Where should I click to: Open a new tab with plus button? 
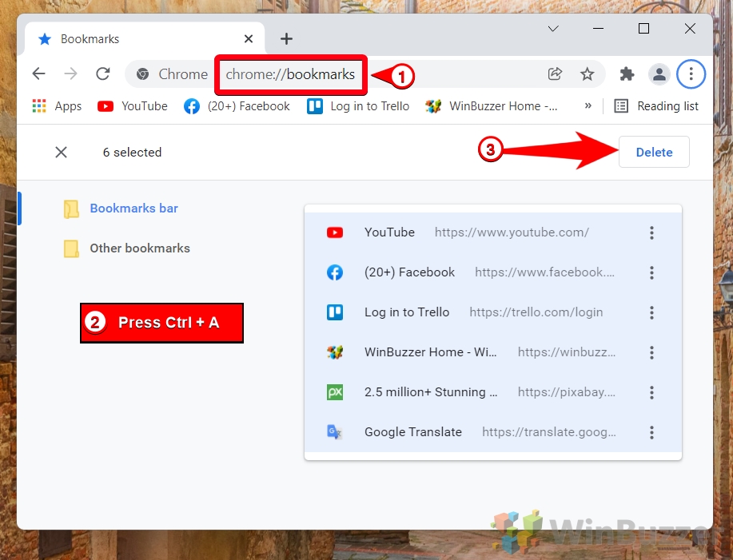(286, 39)
